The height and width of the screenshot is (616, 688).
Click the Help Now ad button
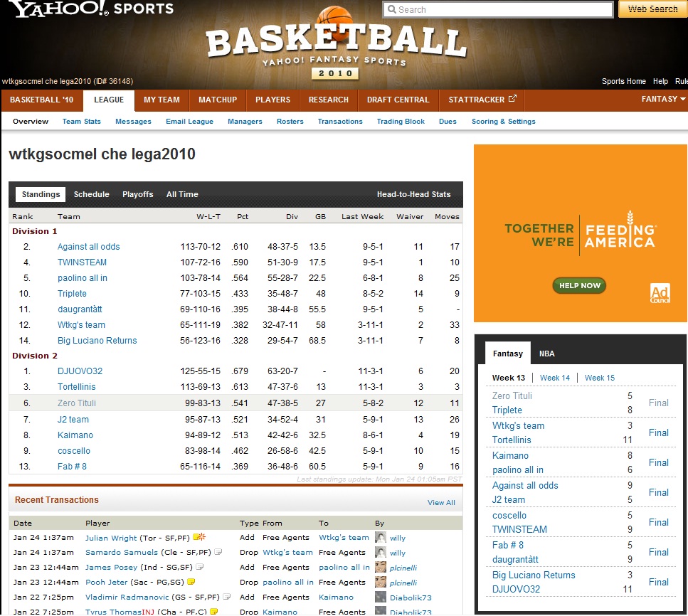coord(579,285)
